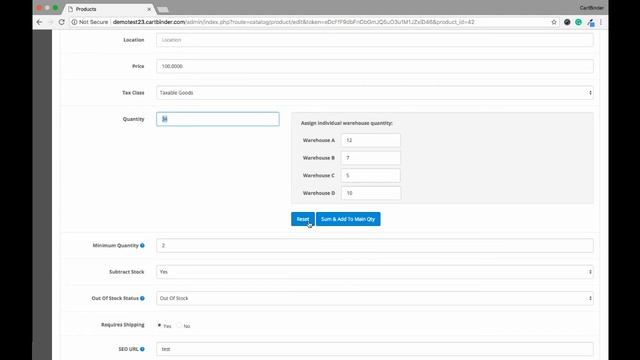Click into the Quantity field
The height and width of the screenshot is (360, 640).
(218, 119)
